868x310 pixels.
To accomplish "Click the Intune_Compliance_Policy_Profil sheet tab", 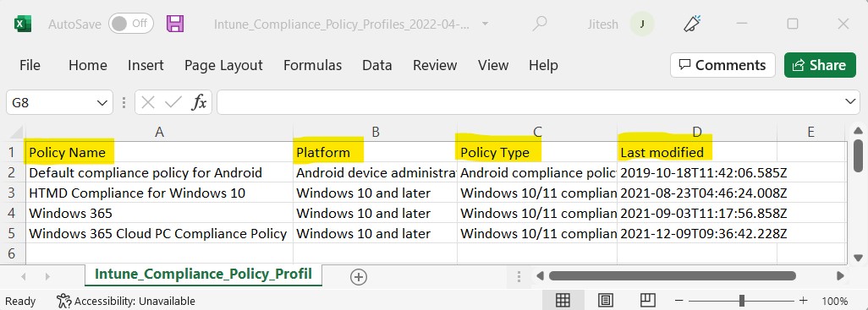I will tap(203, 274).
